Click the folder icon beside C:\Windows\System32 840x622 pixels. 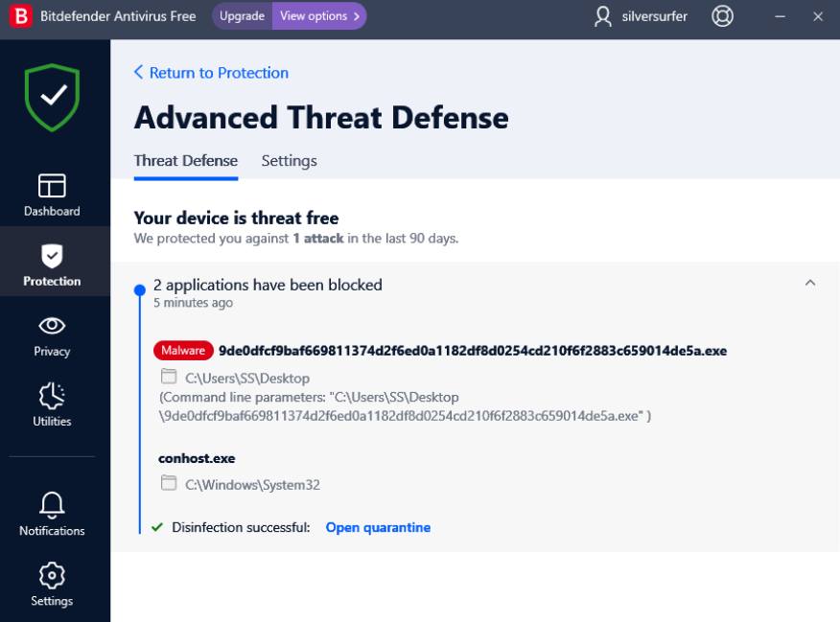(169, 483)
